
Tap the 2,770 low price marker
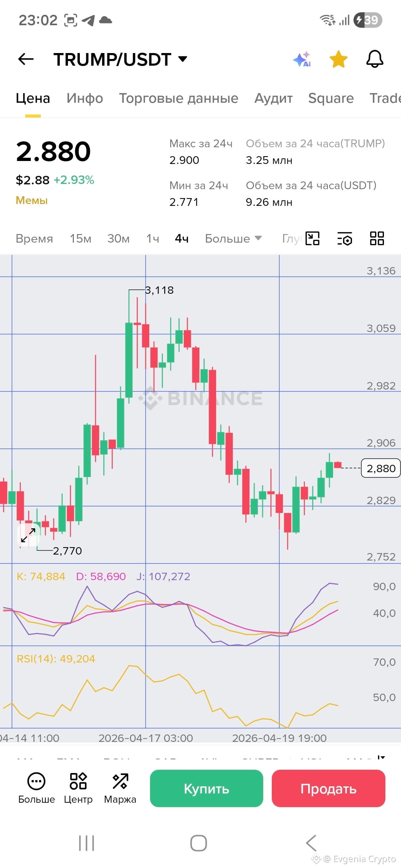point(67,551)
